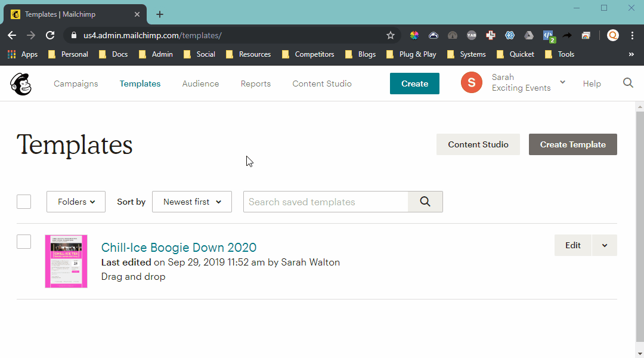The image size is (644, 358).
Task: Open a new browser tab with plus icon
Action: [x=160, y=14]
